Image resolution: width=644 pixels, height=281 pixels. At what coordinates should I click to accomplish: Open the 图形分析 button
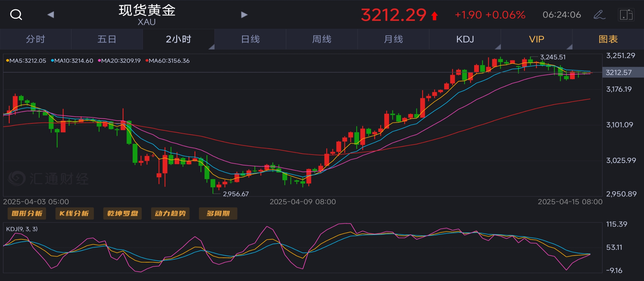pyautogui.click(x=27, y=213)
